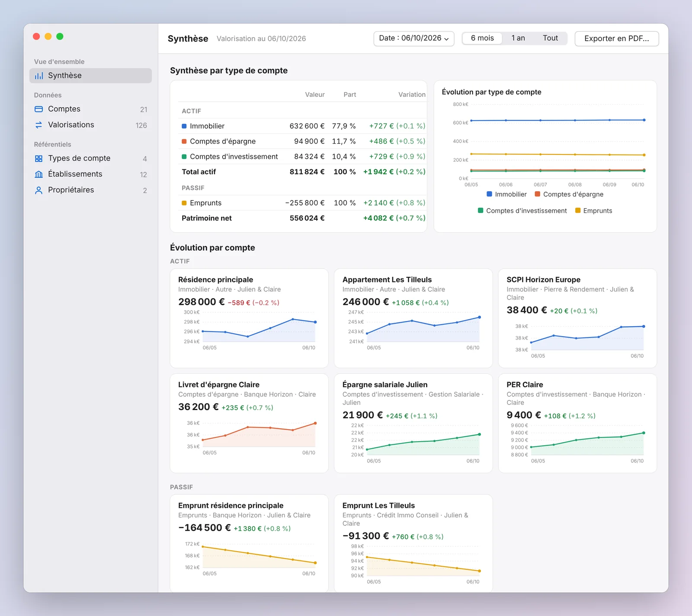The width and height of the screenshot is (692, 616).
Task: Click the Valorisations arrows icon
Action: [x=39, y=125]
